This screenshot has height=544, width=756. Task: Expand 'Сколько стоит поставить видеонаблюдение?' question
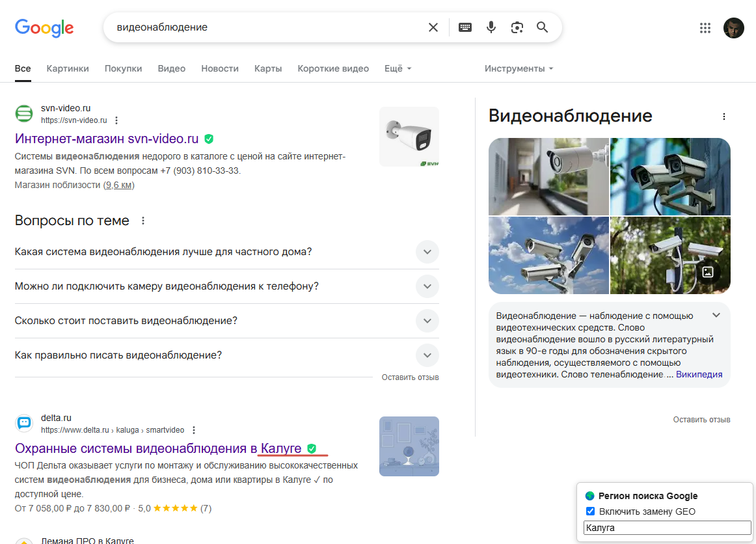pos(427,321)
